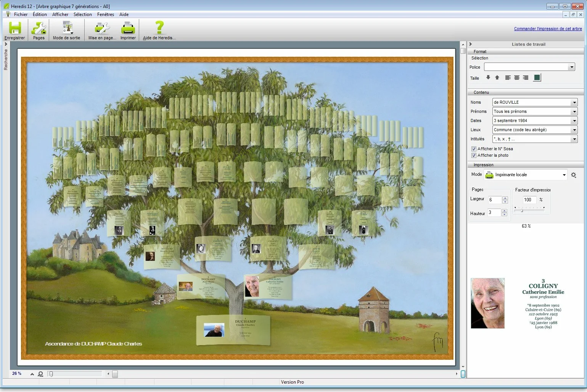
Task: Pick the green text color swatch
Action: click(537, 78)
